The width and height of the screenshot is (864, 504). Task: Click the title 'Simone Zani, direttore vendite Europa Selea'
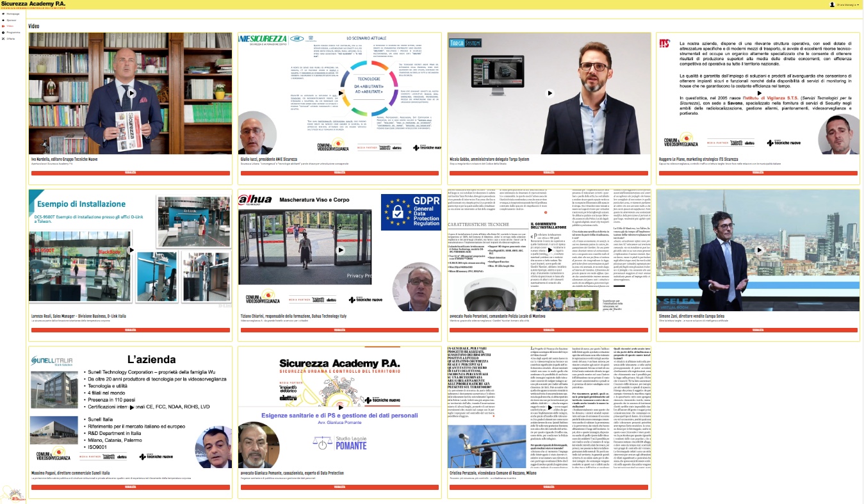pos(692,316)
